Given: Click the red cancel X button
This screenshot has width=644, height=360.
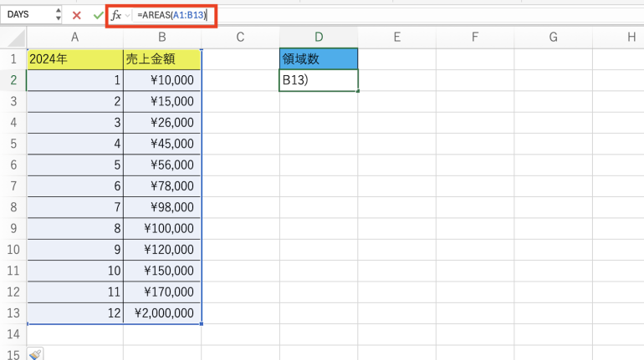Looking at the screenshot, I should tap(77, 15).
